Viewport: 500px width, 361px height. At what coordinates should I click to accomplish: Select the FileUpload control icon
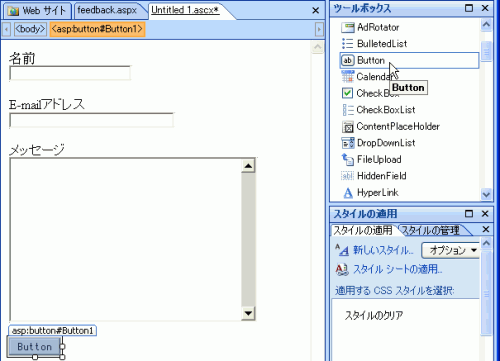pyautogui.click(x=347, y=159)
